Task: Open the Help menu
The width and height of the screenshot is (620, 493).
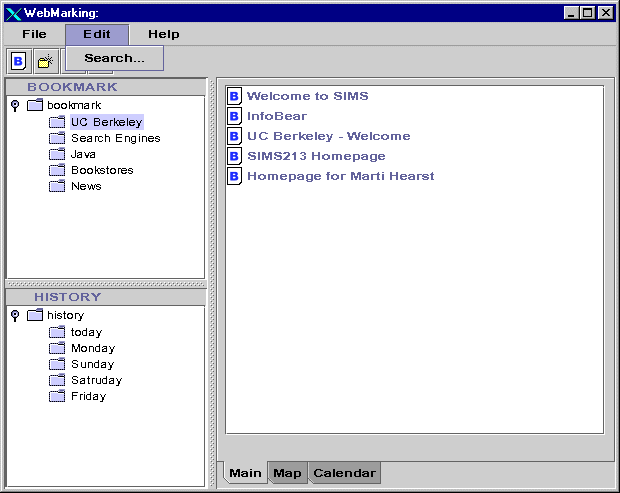Action: click(164, 34)
